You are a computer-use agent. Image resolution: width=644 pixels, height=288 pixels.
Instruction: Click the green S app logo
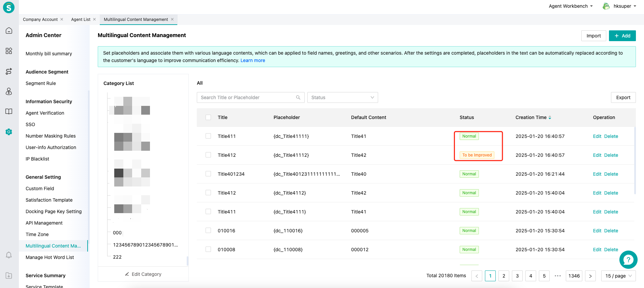(9, 7)
